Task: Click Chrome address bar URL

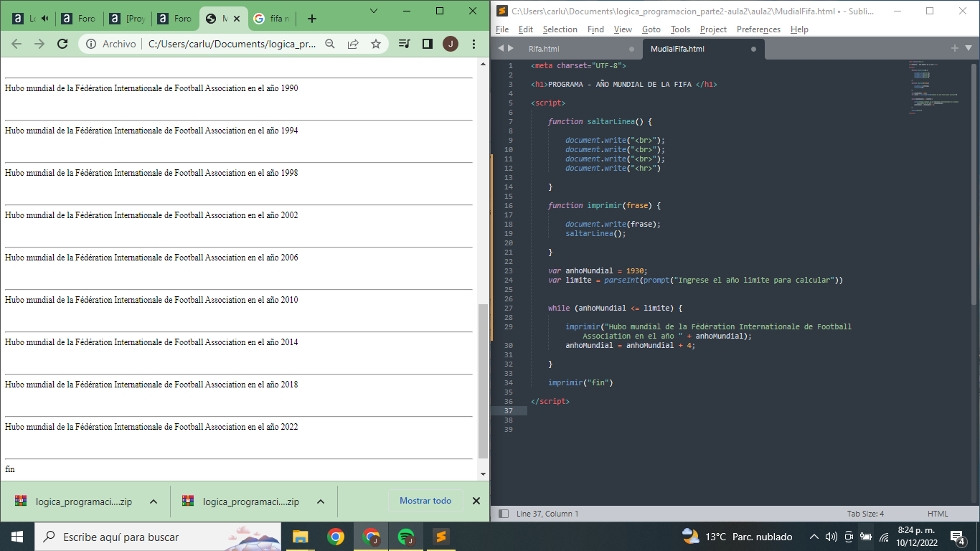Action: [x=232, y=44]
